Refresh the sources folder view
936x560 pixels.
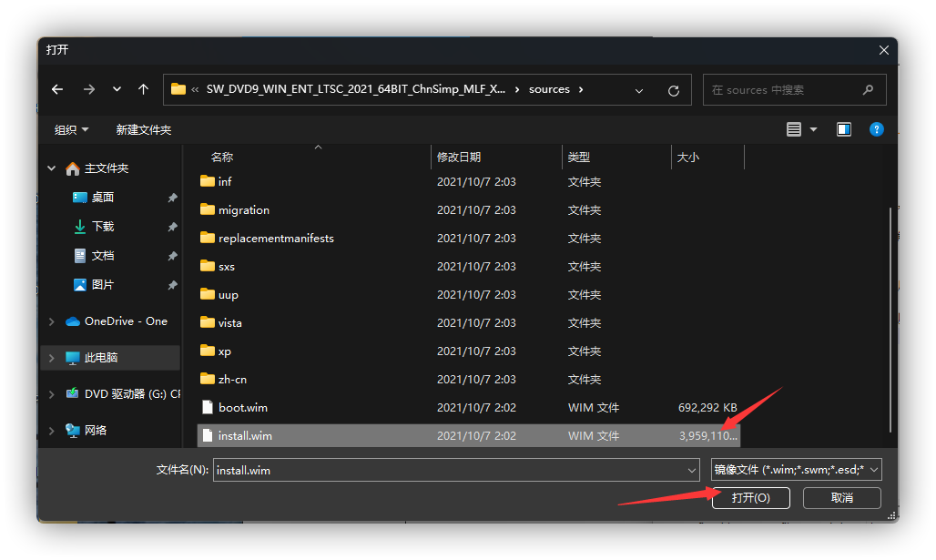[674, 90]
